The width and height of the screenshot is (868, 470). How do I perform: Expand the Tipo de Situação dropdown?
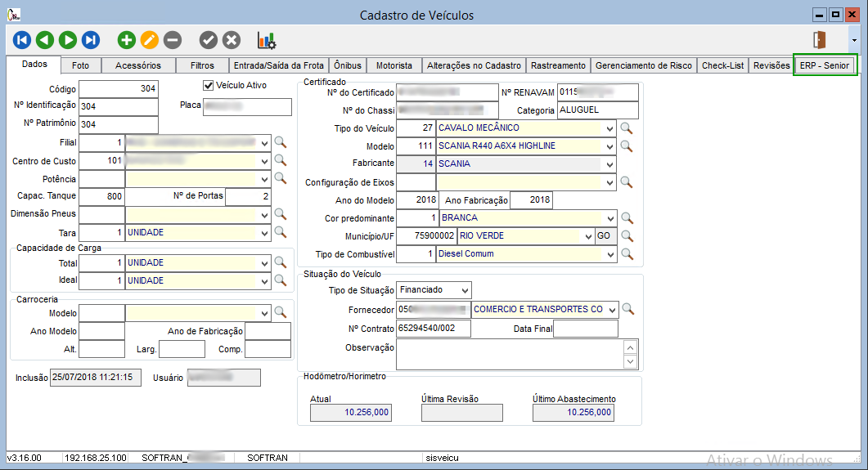[x=465, y=290]
